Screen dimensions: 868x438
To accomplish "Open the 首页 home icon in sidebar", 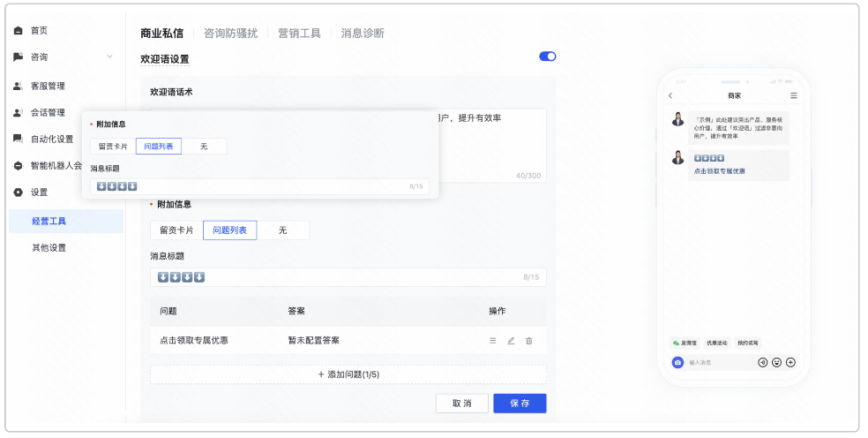I will [19, 31].
